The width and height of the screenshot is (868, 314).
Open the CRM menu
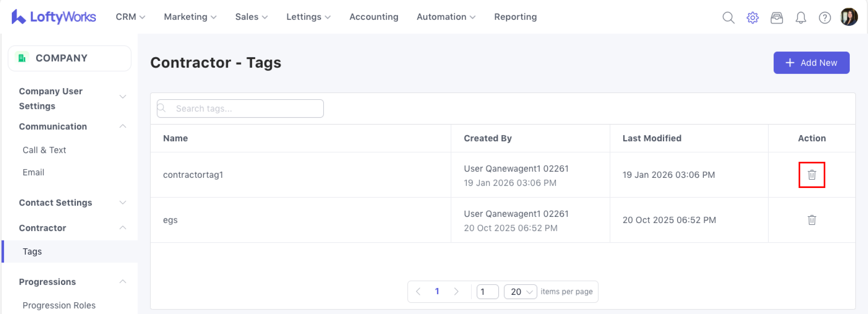[x=130, y=17]
